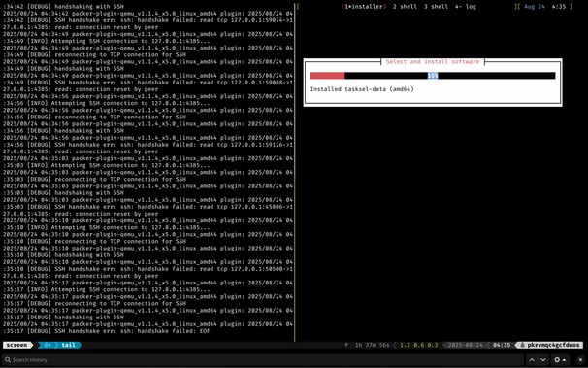The image size is (588, 368).
Task: Click handshake failed log mentioning 127.0.0.1:59088
Action: coord(148,83)
